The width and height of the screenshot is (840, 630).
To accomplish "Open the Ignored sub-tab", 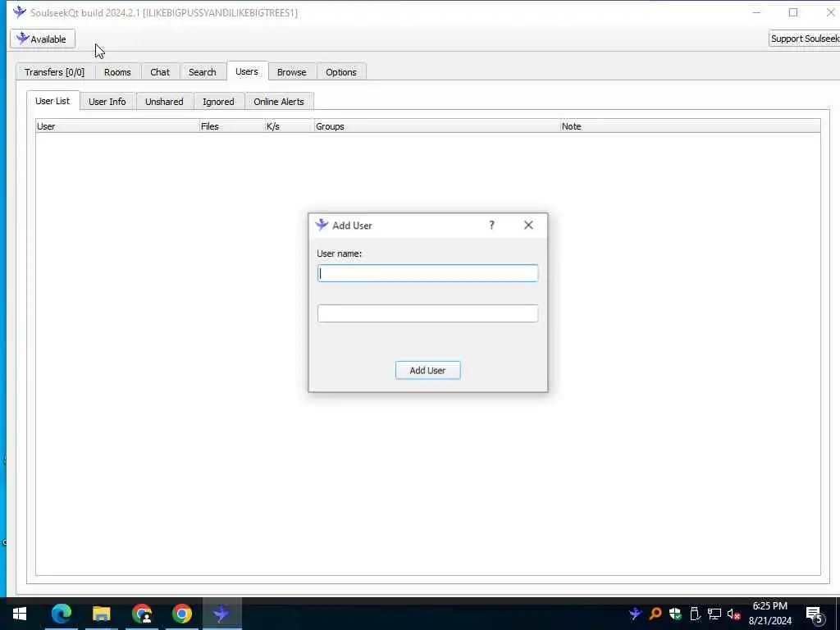I will 218,101.
